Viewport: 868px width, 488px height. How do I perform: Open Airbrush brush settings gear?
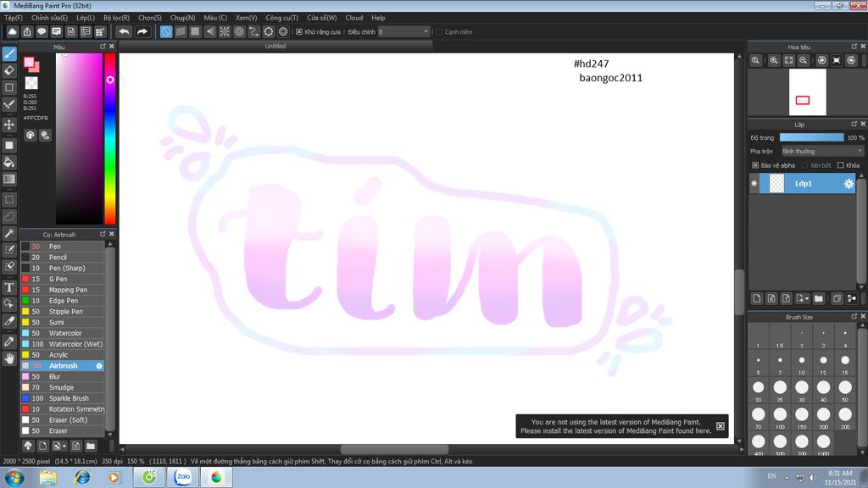pyautogui.click(x=99, y=366)
